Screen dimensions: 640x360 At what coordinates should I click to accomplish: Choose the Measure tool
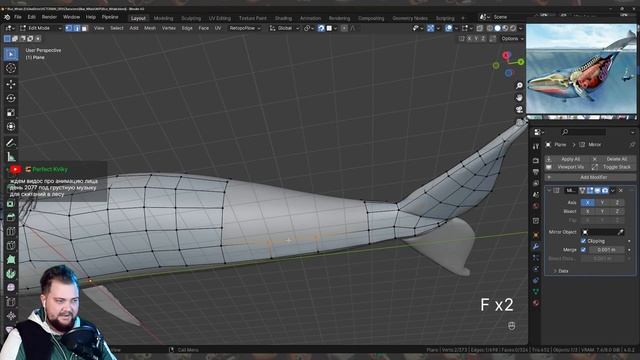11,157
